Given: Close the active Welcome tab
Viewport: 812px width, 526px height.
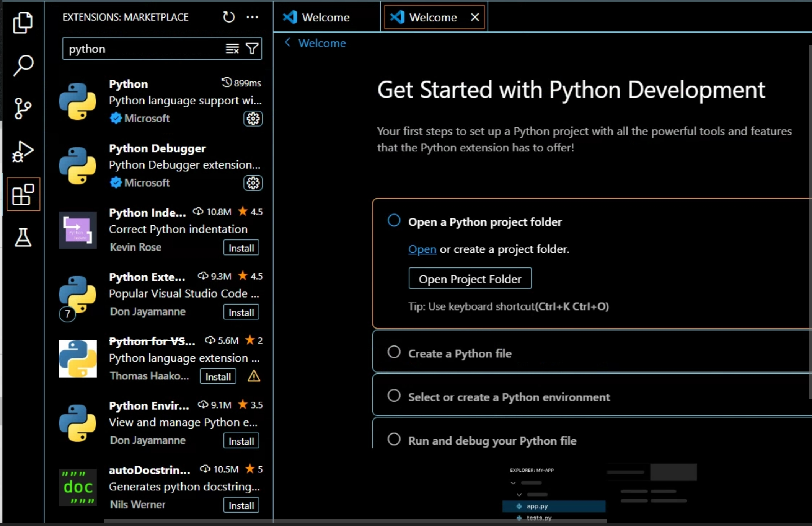Looking at the screenshot, I should [475, 17].
